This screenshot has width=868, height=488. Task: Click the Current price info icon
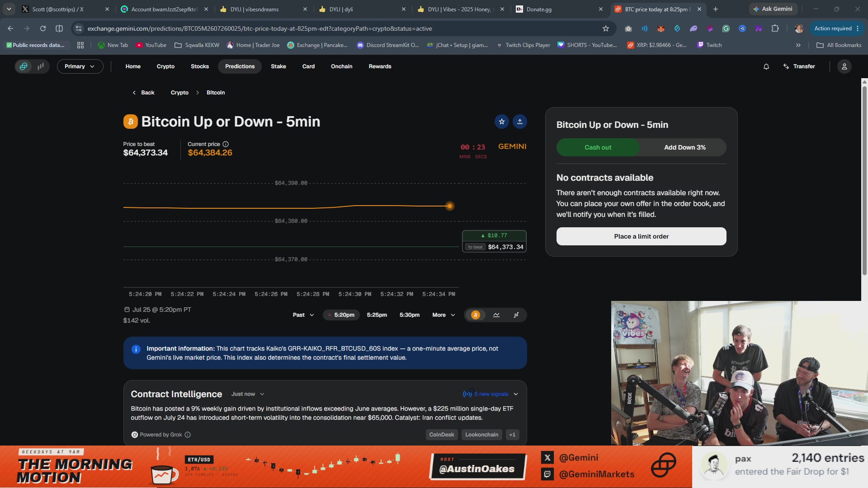226,144
